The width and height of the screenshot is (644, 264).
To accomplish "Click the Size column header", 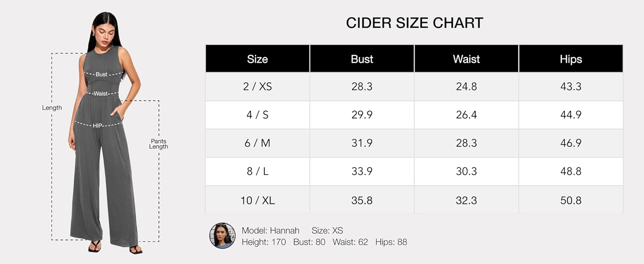I will click(257, 59).
